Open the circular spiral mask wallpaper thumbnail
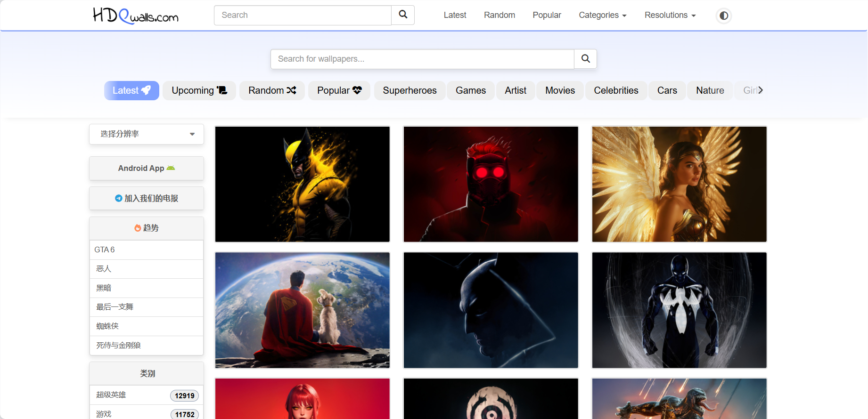 (491, 398)
